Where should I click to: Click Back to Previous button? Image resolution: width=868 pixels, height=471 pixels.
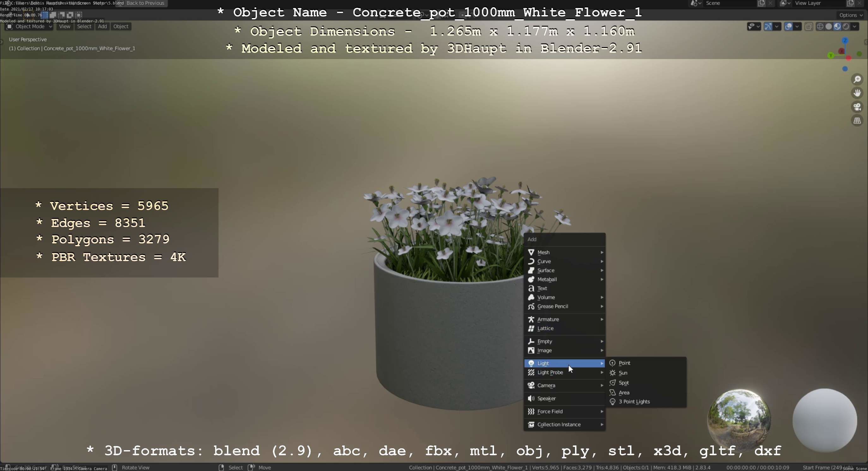coord(145,3)
